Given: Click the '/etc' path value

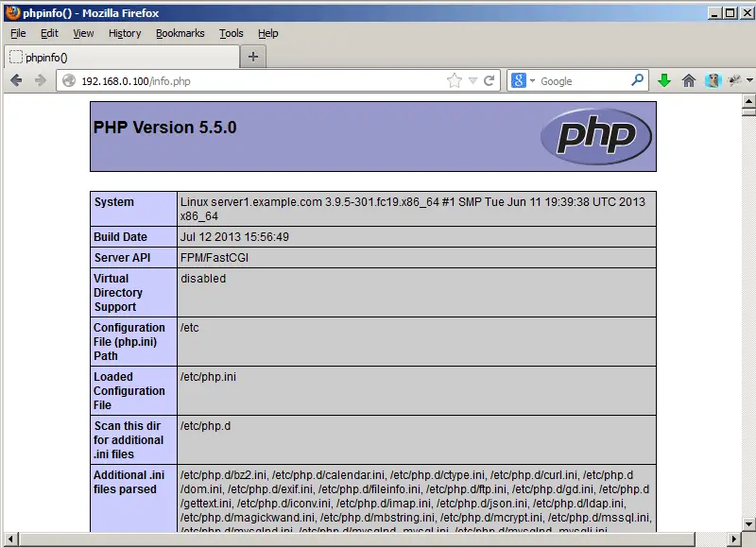Looking at the screenshot, I should [x=190, y=328].
